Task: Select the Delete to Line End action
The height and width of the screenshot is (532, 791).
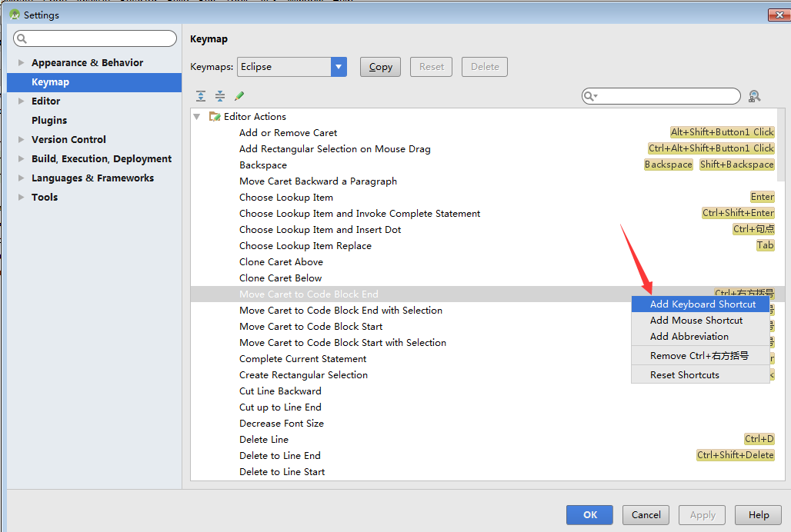Action: click(280, 455)
